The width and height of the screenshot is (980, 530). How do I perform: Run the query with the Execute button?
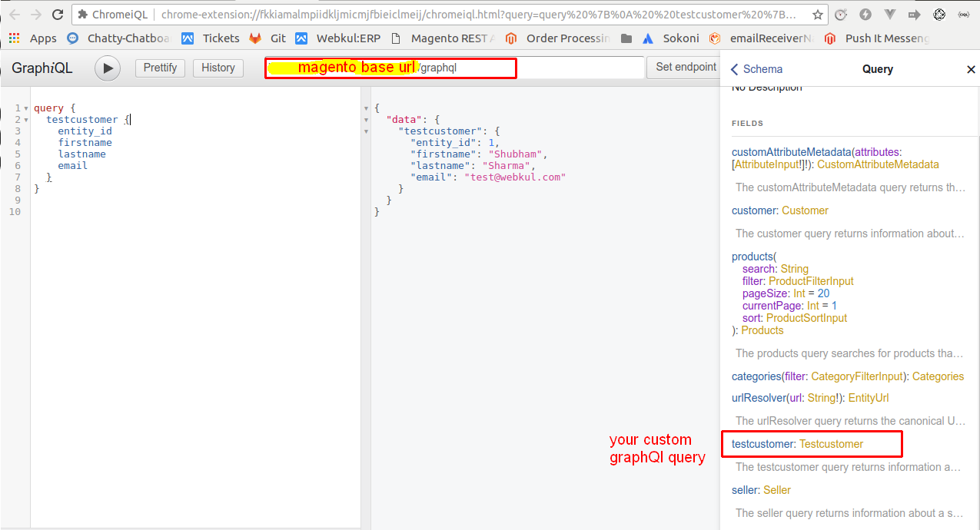pyautogui.click(x=108, y=68)
